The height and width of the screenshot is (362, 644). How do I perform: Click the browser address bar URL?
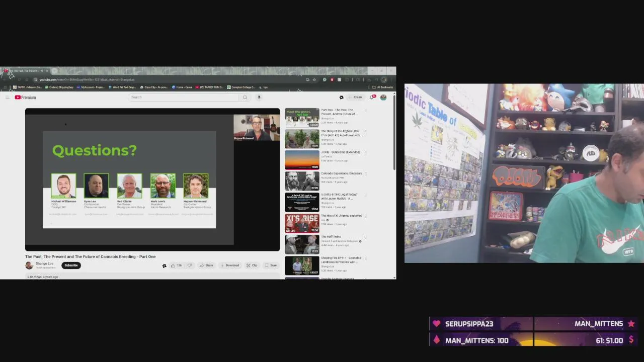[87, 79]
